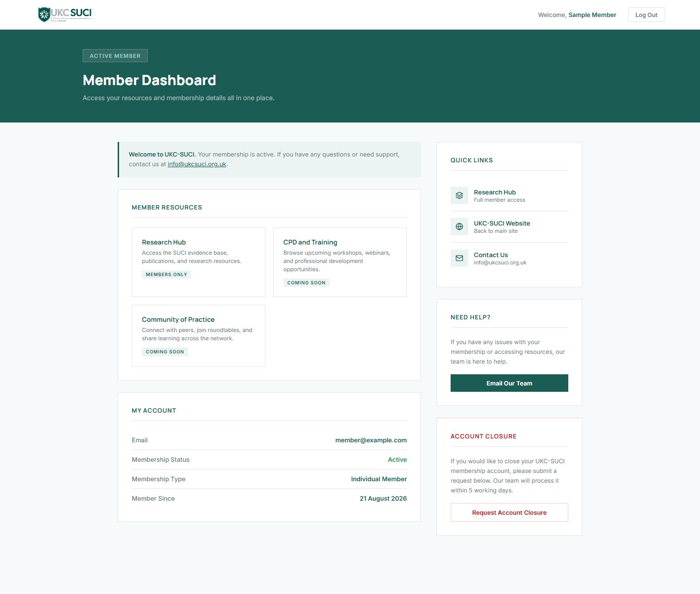Select the Contact Us quick link

[x=509, y=258]
